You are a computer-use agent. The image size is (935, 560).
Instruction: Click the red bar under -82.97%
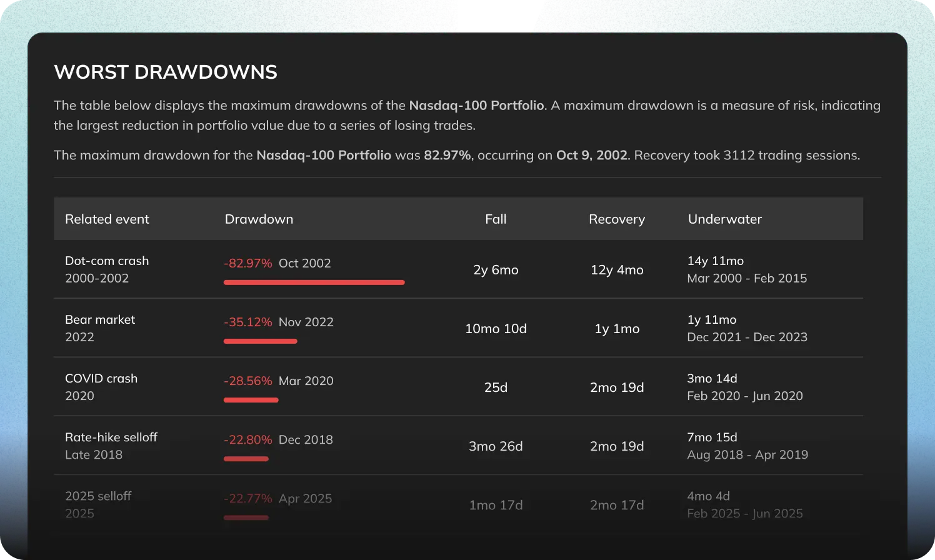coord(314,282)
